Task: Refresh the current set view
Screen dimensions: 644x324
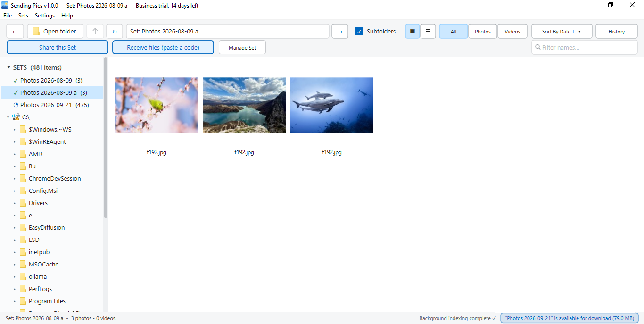Action: (x=115, y=32)
